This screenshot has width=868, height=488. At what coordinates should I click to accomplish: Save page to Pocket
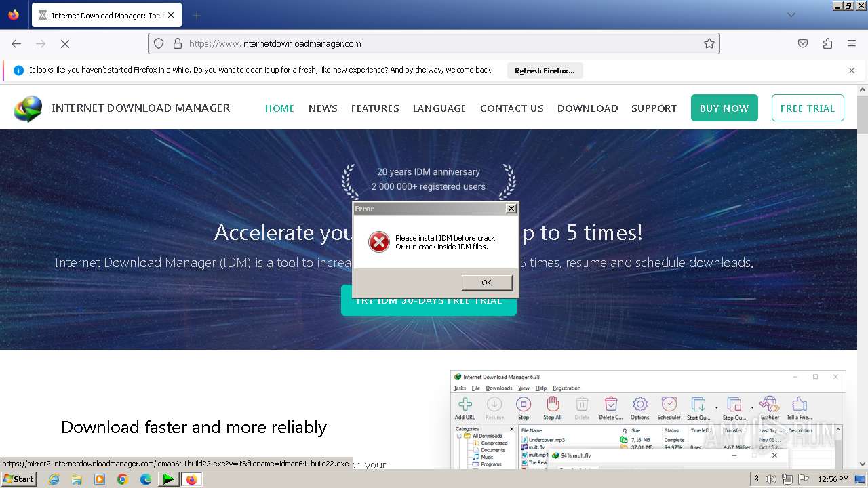(803, 43)
